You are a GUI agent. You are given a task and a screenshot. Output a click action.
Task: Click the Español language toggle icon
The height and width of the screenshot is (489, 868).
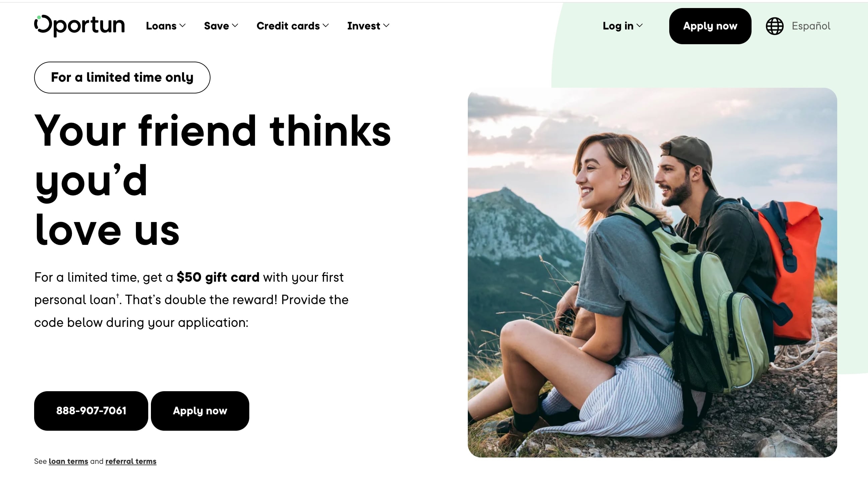click(774, 26)
